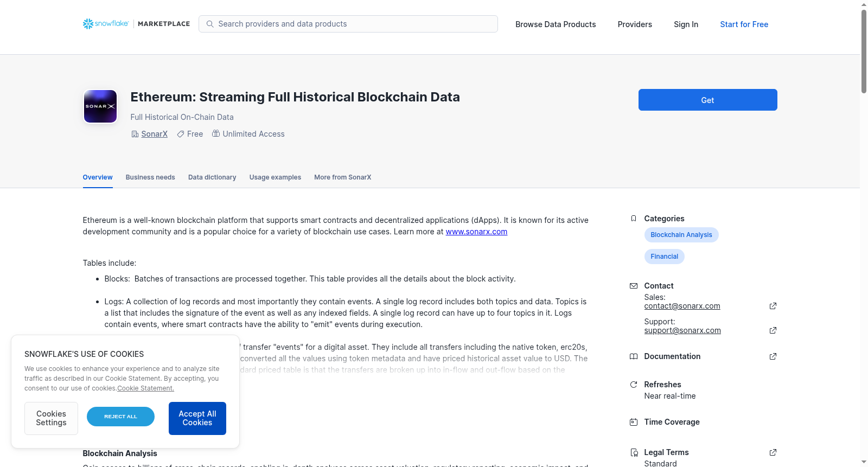Click the 'Full Historical On-Chain Data' subtitle

182,117
